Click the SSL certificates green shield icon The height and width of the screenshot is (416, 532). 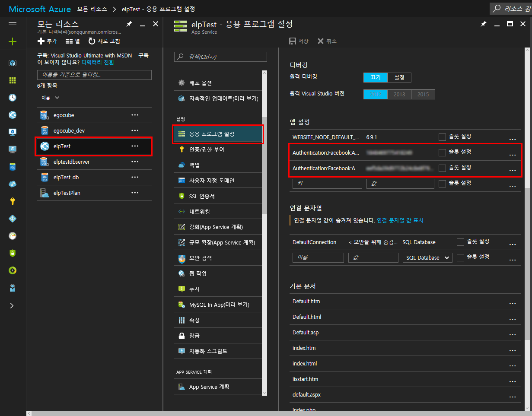[182, 196]
